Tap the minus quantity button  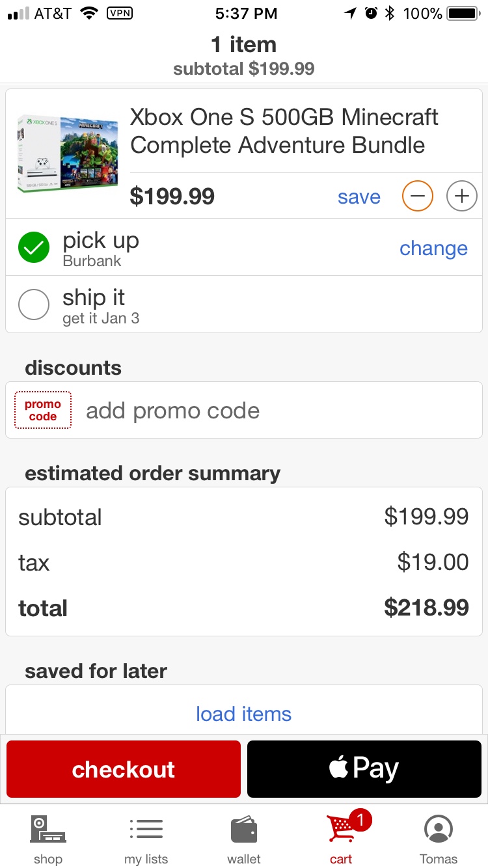pos(417,196)
